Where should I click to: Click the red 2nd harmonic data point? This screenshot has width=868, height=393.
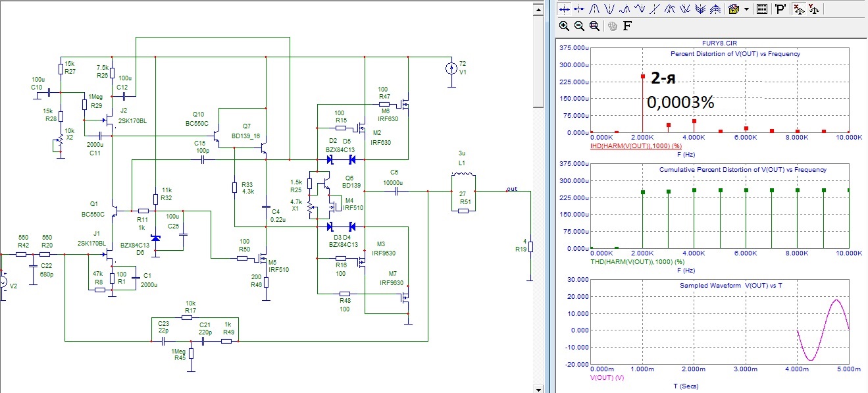coord(642,76)
